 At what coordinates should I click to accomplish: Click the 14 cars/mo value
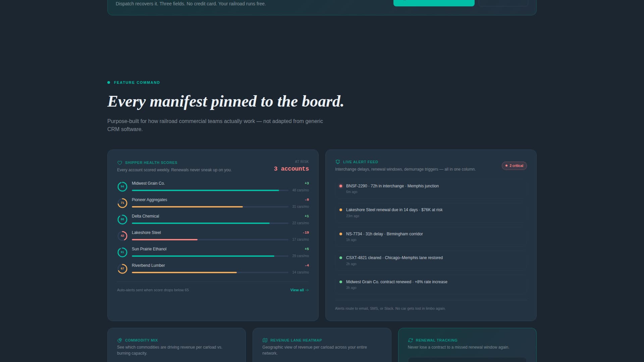[301, 273]
